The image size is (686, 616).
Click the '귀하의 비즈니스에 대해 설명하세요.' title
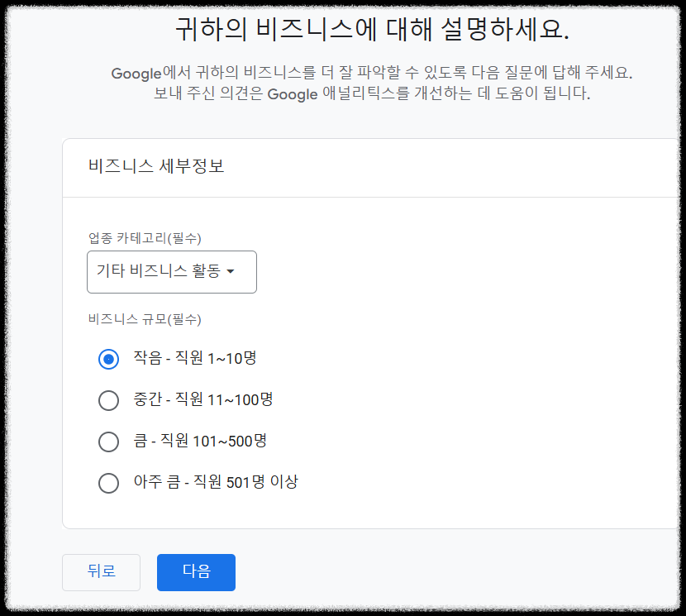tap(372, 30)
